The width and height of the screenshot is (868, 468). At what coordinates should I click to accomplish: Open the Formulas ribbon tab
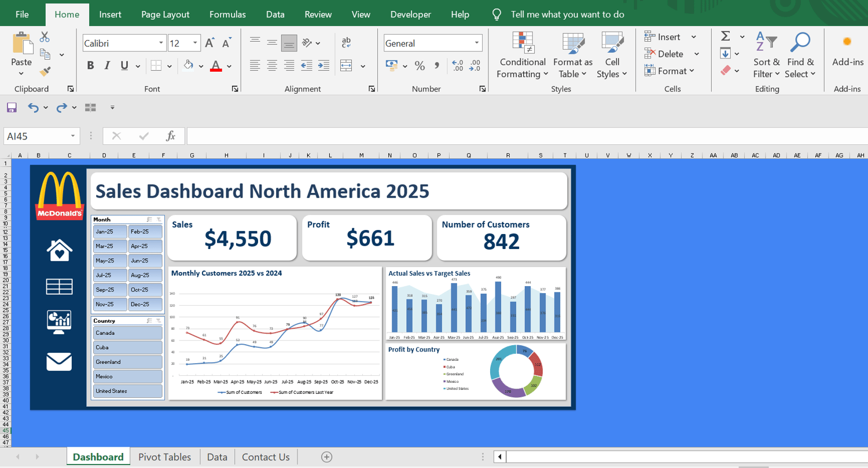click(227, 14)
